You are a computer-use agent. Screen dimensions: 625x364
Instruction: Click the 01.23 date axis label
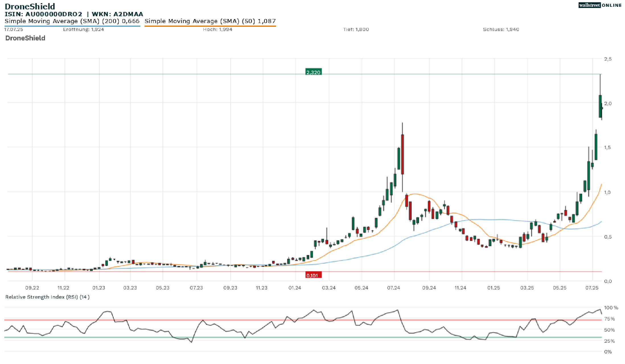point(99,288)
